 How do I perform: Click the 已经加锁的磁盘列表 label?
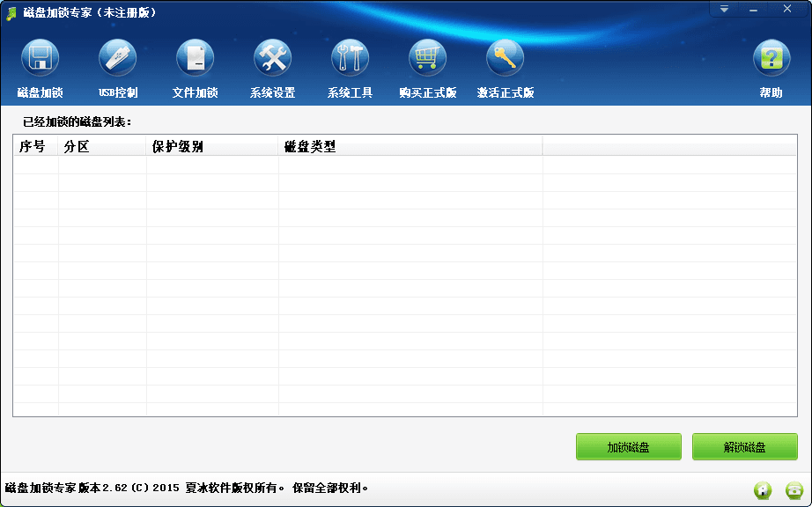point(78,122)
